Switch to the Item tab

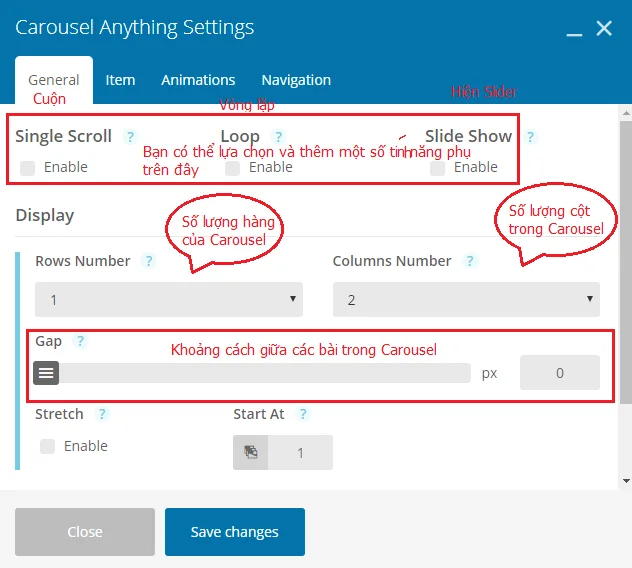coord(120,80)
